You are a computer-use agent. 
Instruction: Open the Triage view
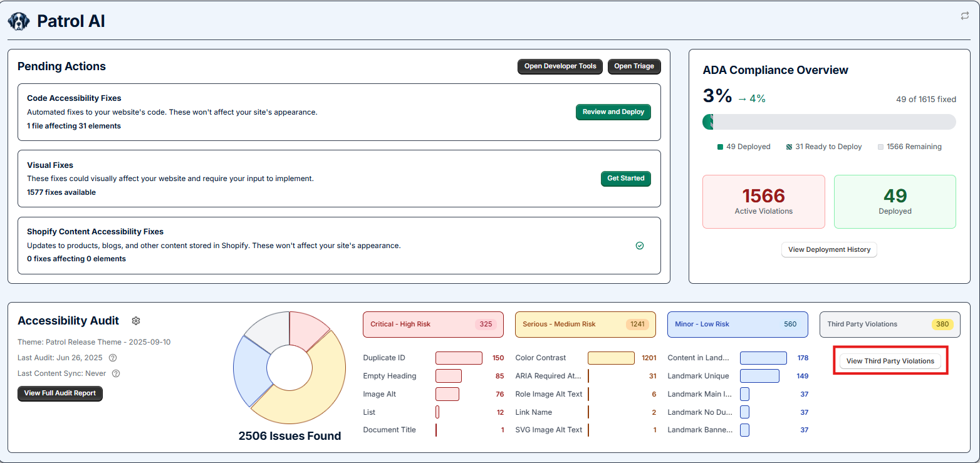point(633,66)
